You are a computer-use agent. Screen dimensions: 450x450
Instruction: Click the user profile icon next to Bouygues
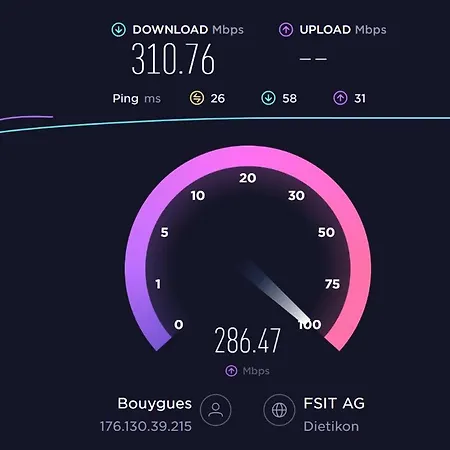point(216,410)
